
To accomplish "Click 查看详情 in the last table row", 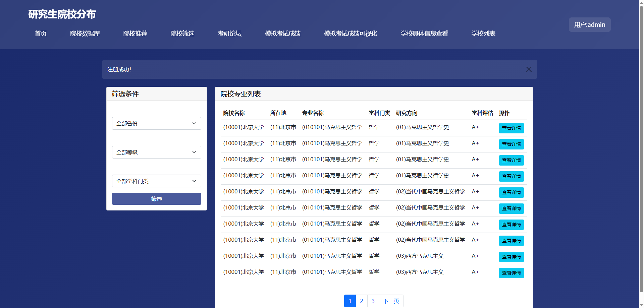I will (512, 273).
